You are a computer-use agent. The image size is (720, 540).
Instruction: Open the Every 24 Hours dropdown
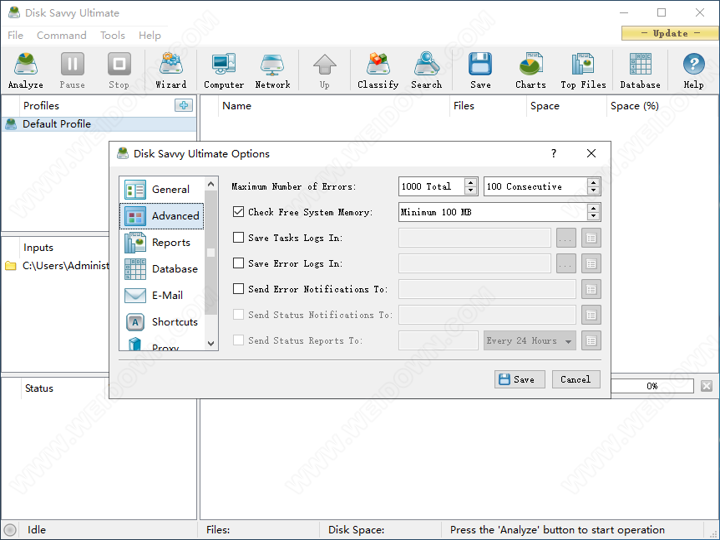pyautogui.click(x=529, y=341)
